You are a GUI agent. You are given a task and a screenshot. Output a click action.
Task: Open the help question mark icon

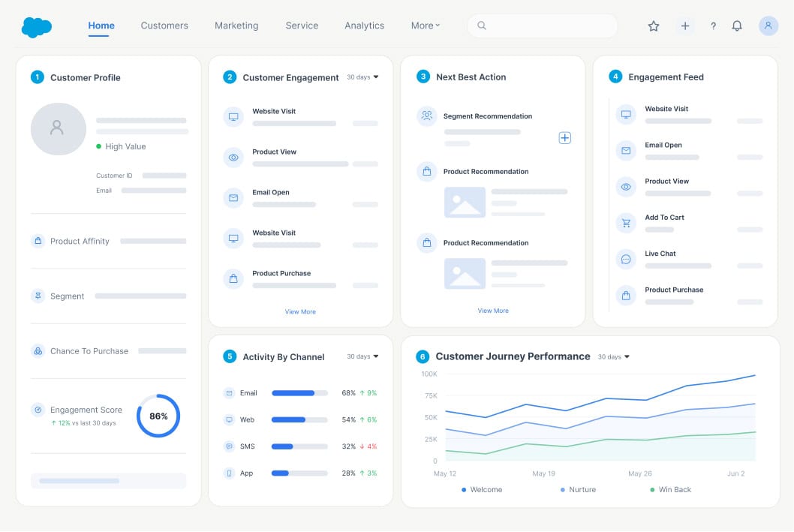point(713,26)
